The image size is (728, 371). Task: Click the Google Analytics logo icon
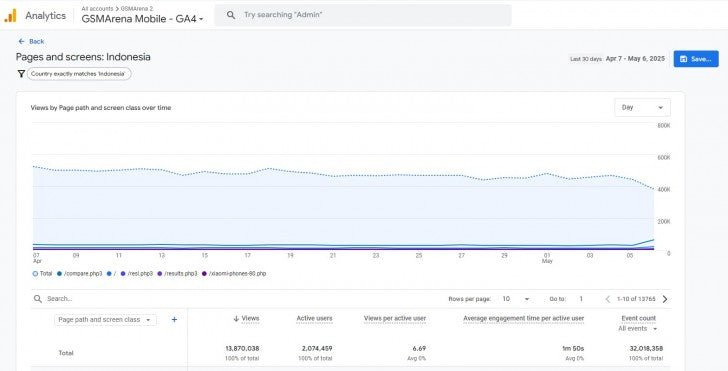pos(10,16)
